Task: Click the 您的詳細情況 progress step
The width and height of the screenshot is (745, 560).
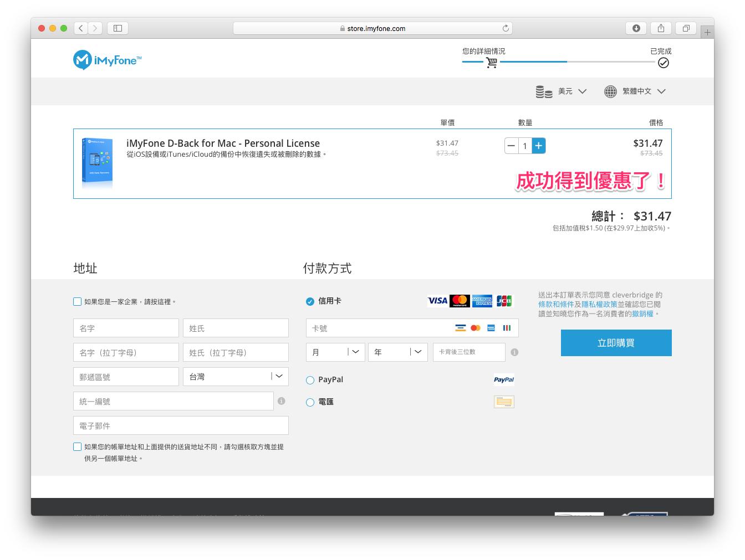Action: point(484,51)
